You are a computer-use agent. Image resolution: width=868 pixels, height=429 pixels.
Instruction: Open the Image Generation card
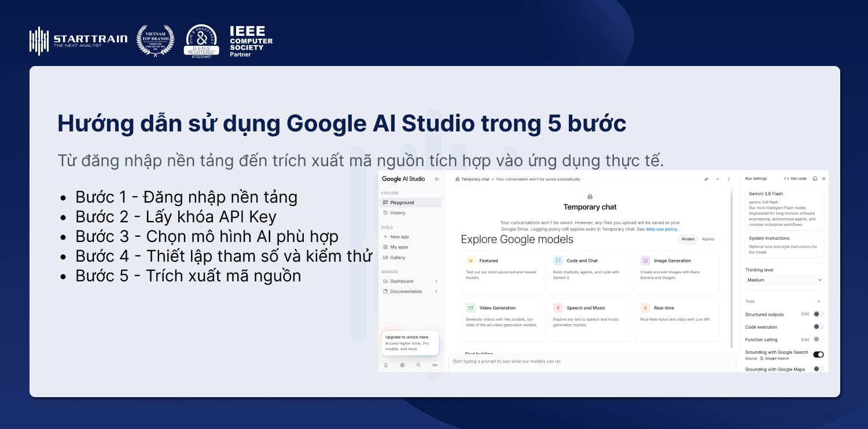click(678, 272)
